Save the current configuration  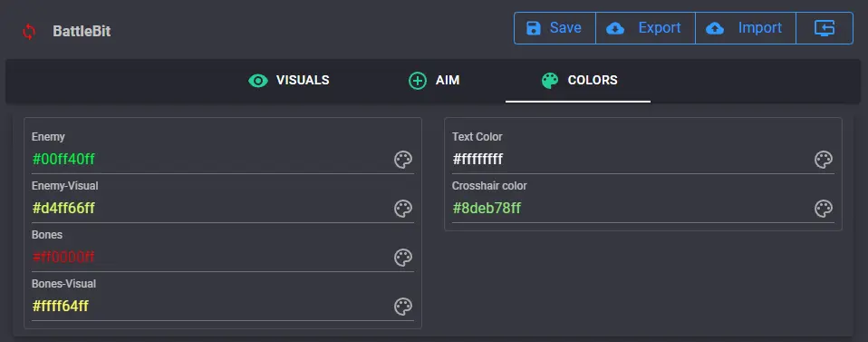tap(555, 28)
